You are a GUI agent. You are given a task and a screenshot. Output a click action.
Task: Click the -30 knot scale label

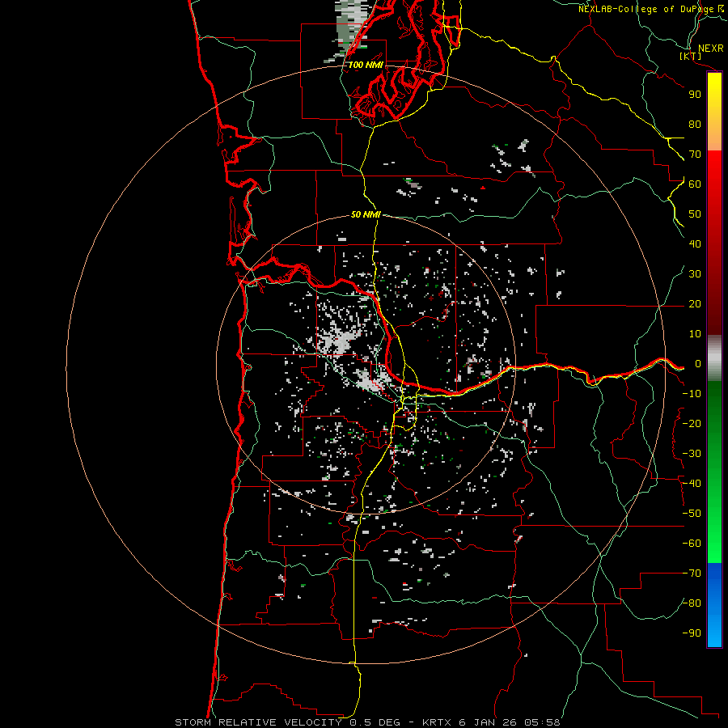coord(692,454)
